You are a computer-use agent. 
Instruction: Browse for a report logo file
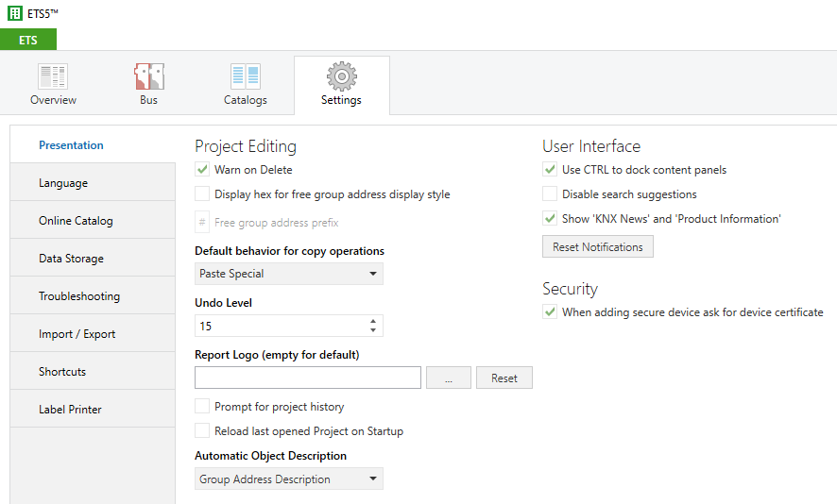point(449,378)
